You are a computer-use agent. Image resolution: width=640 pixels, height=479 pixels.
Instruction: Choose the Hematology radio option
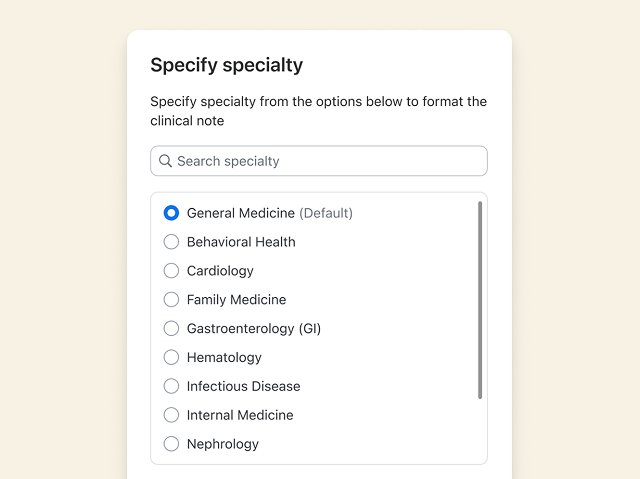[171, 357]
